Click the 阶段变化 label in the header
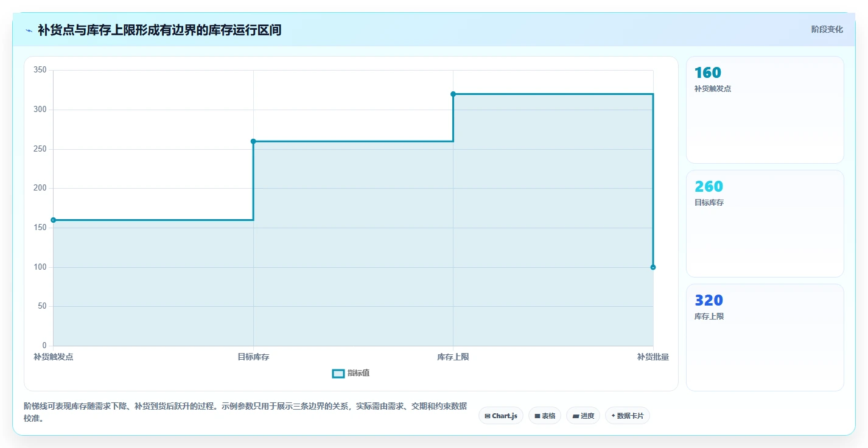This screenshot has width=868, height=448. pyautogui.click(x=827, y=29)
